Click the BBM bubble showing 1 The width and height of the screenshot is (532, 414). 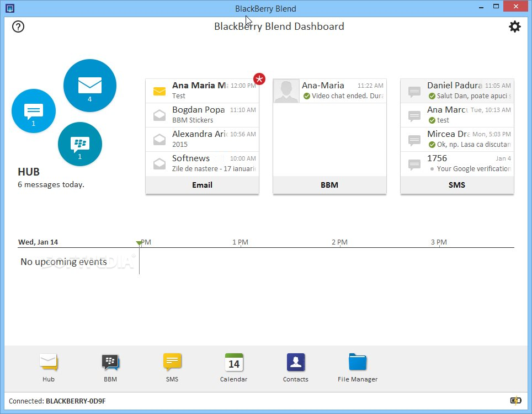click(79, 144)
